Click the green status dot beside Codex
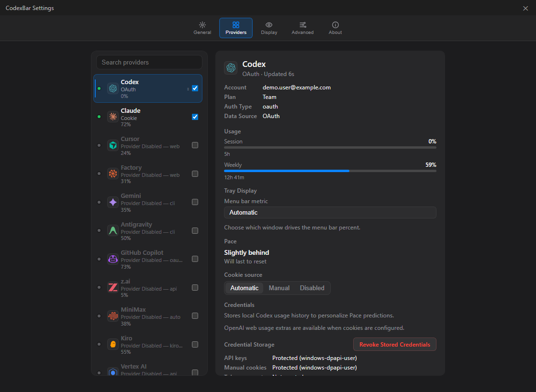 point(99,88)
